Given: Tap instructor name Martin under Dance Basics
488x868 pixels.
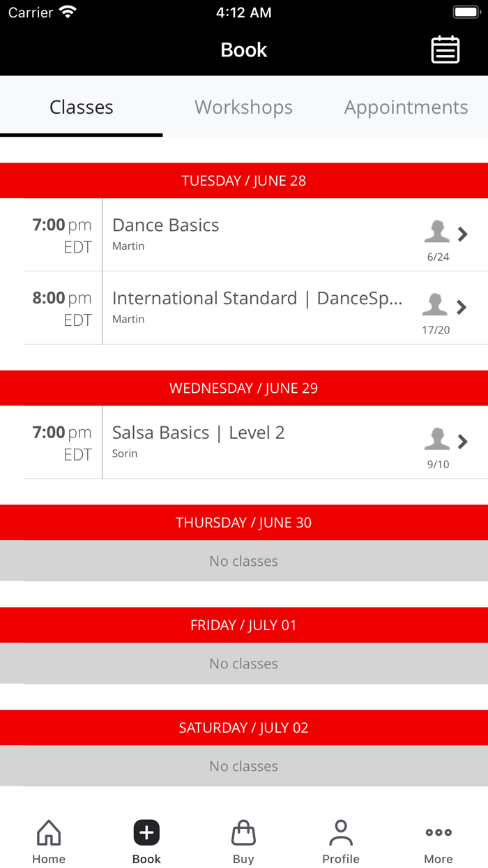Looking at the screenshot, I should 128,246.
